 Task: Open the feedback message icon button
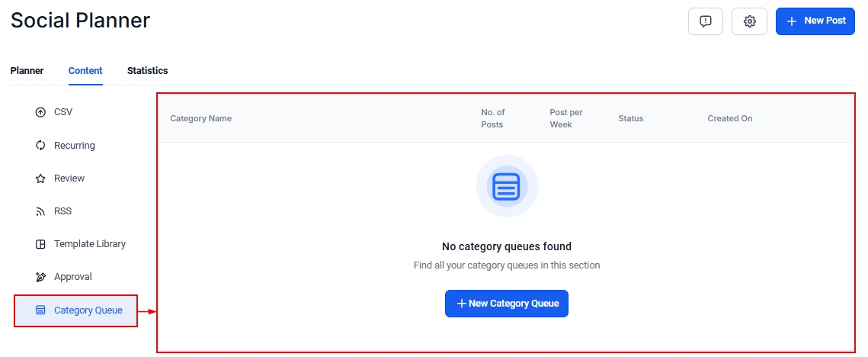(705, 21)
